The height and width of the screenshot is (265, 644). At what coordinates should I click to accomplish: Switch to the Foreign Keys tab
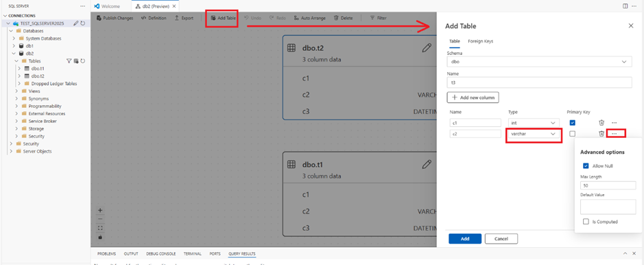click(x=481, y=41)
